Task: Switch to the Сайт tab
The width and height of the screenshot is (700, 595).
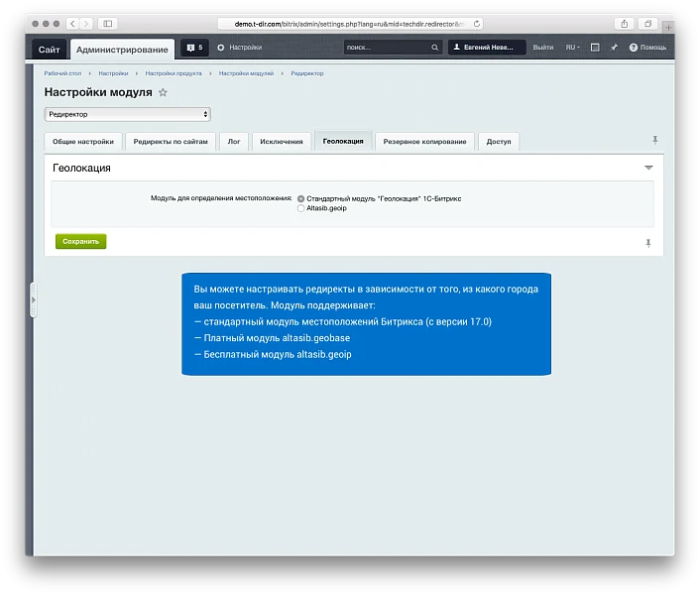Action: (x=50, y=50)
